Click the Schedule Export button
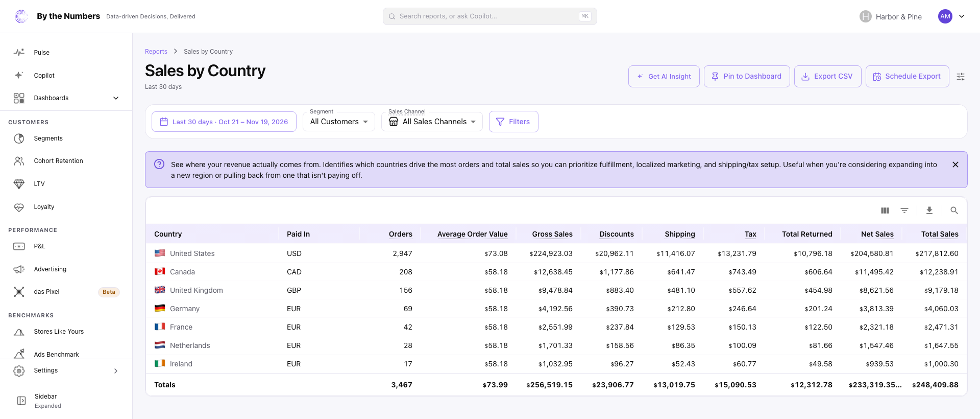Screen dimensions: 980x419 pos(908,77)
